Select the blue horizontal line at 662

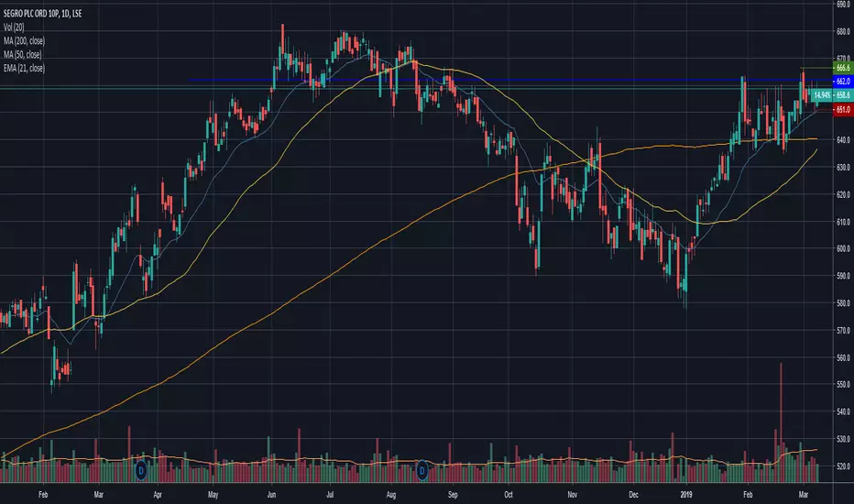[511, 80]
